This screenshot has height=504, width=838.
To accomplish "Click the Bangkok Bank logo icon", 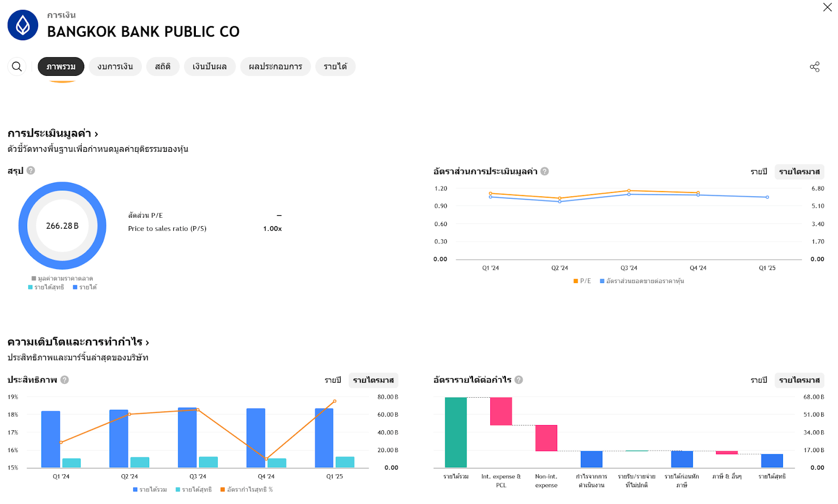I will (x=23, y=25).
